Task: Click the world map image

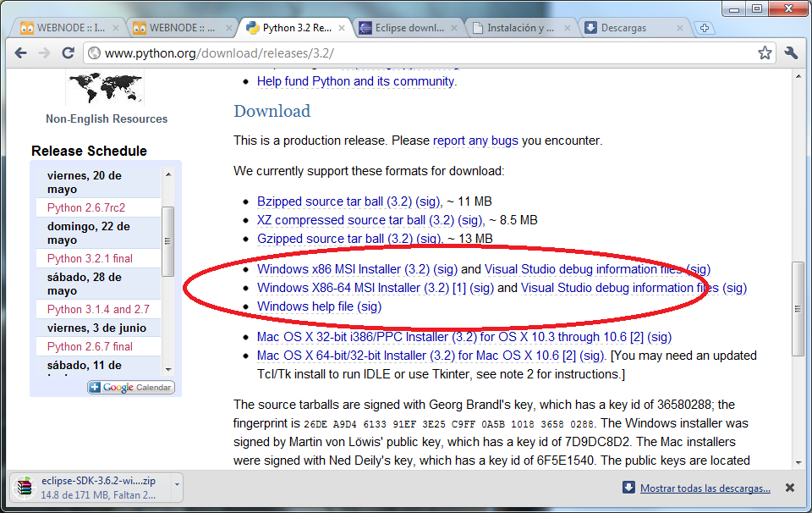Action: click(105, 88)
